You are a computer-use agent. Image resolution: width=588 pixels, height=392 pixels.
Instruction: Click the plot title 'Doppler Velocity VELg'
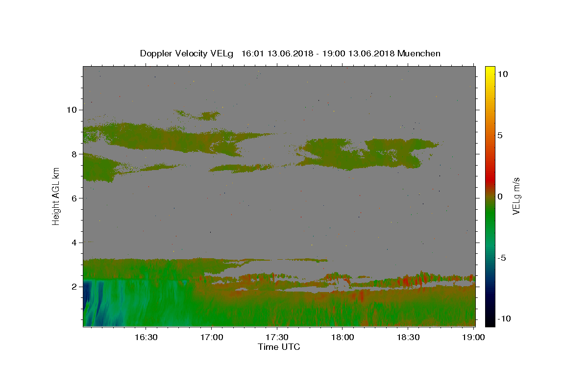[187, 53]
